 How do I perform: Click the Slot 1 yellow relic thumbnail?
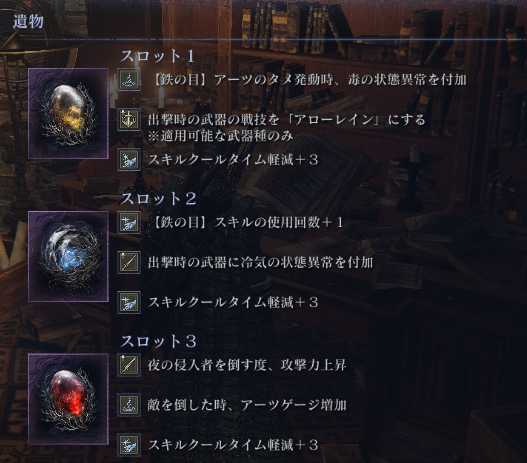pyautogui.click(x=68, y=114)
